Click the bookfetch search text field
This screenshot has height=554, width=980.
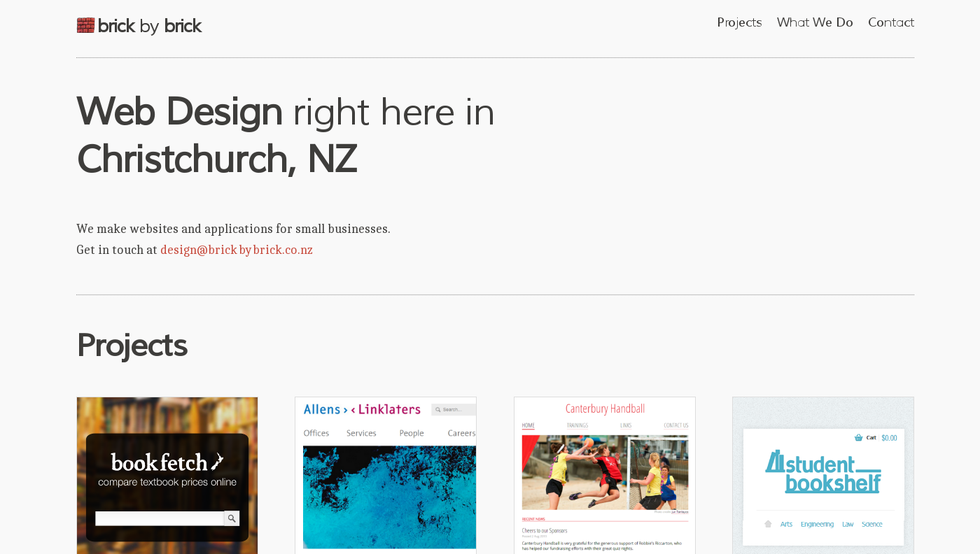point(160,518)
